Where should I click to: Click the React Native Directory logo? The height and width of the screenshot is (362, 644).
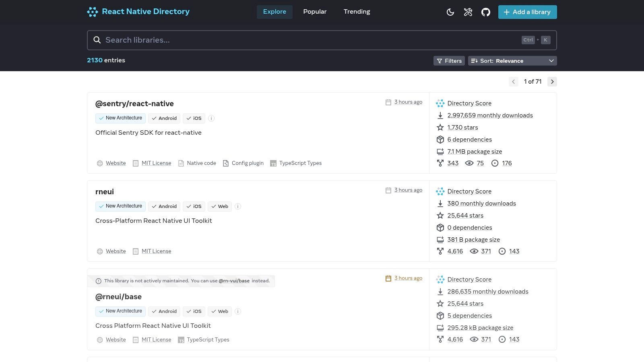click(x=138, y=12)
